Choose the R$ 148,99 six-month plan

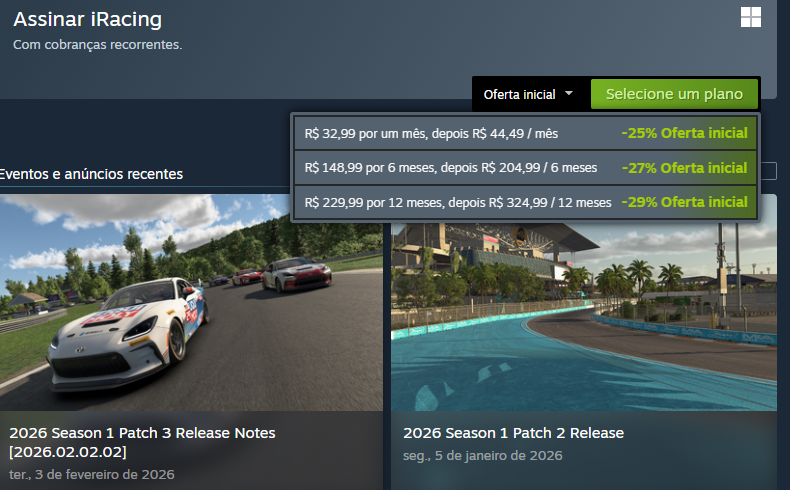click(x=525, y=168)
